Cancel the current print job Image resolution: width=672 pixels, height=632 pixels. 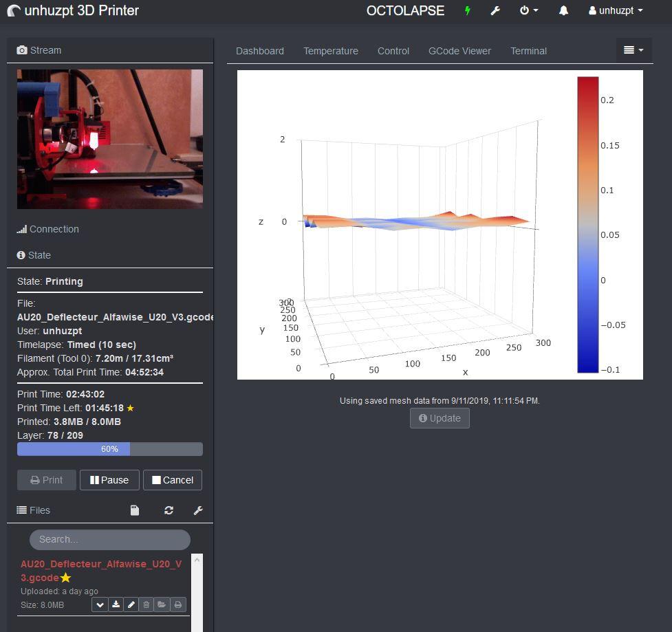[x=173, y=480]
